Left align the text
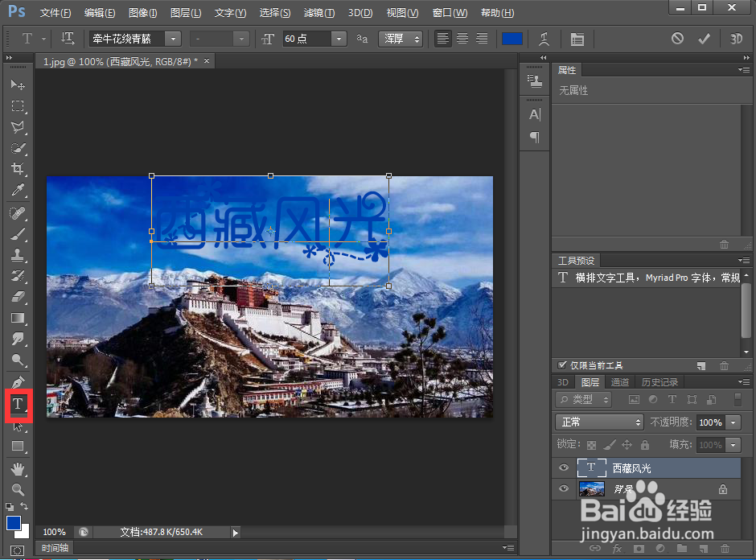Viewport: 756px width, 560px height. [x=442, y=39]
